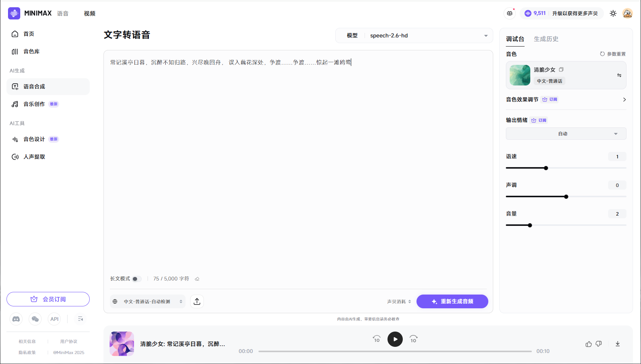Toggle the 长文模式 switch

tap(136, 279)
